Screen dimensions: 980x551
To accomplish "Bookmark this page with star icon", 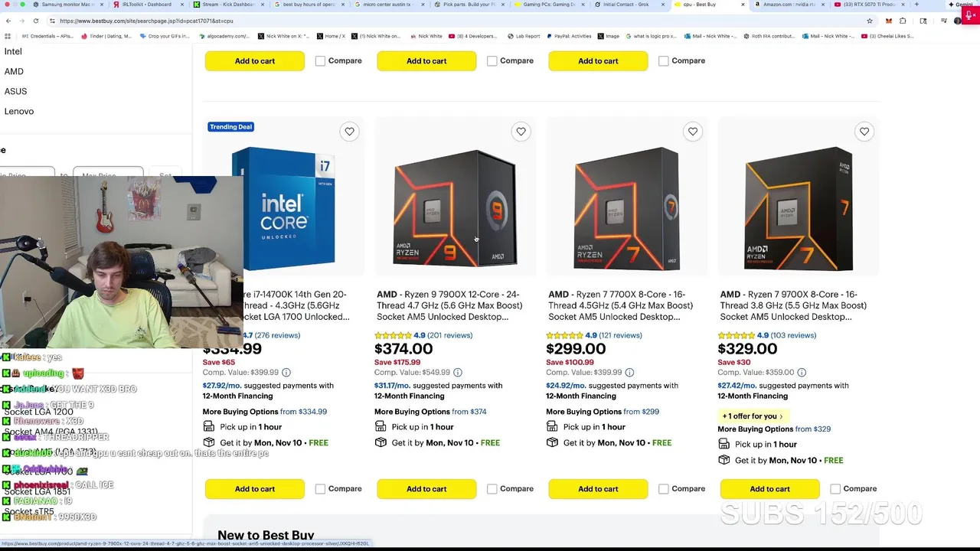I will pos(869,21).
